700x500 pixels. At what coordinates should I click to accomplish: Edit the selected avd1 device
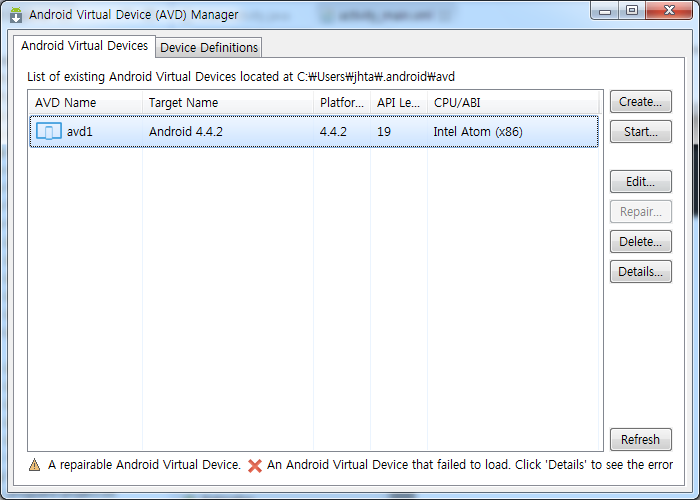(641, 182)
